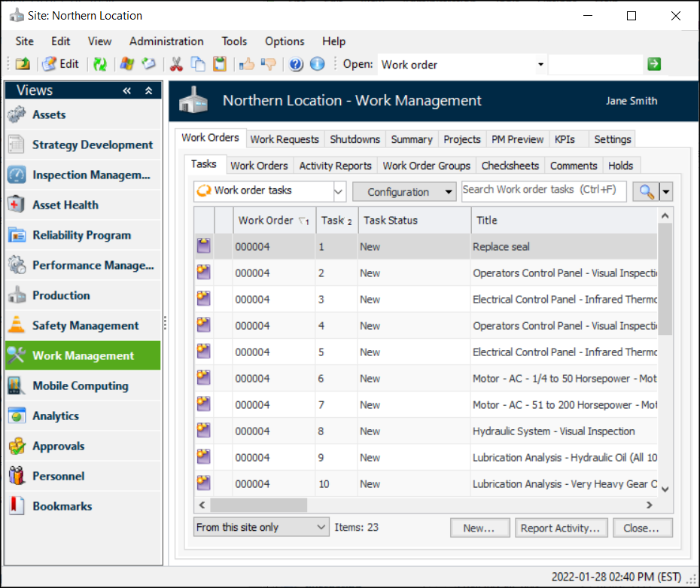
Task: Click the Cut scissors icon
Action: click(176, 65)
